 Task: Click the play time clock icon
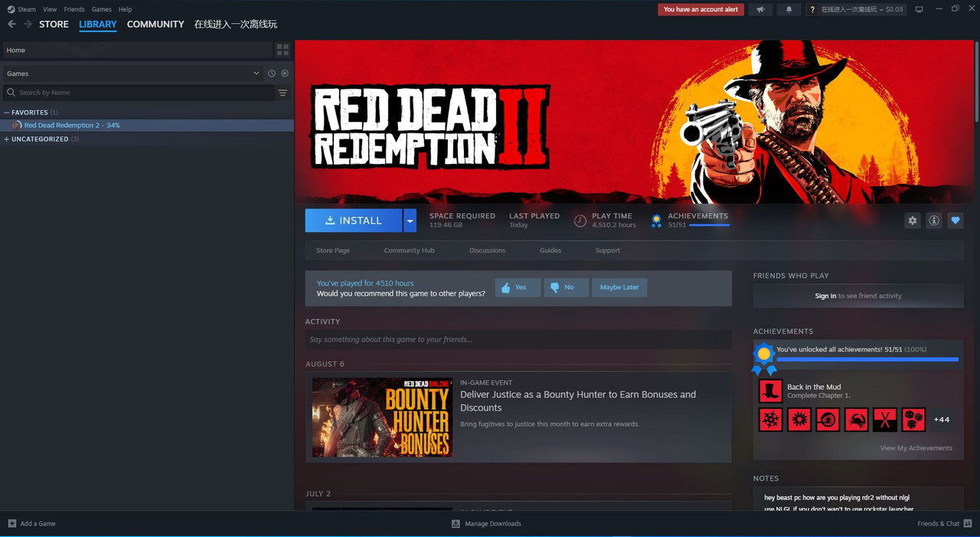(x=580, y=221)
